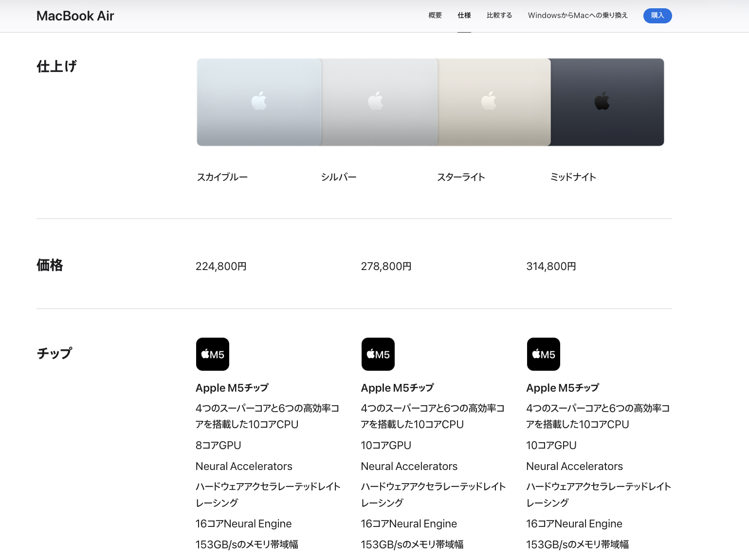Select the シルバー color label
This screenshot has height=560, width=749.
click(x=339, y=177)
